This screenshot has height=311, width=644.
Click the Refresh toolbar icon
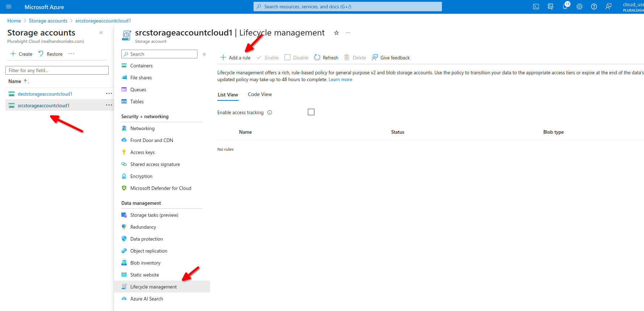click(317, 57)
